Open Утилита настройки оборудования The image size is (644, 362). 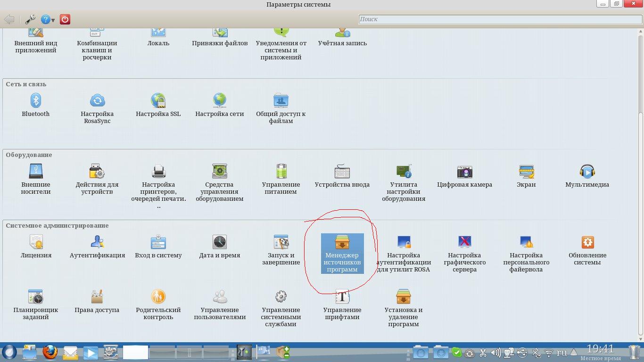click(x=404, y=182)
